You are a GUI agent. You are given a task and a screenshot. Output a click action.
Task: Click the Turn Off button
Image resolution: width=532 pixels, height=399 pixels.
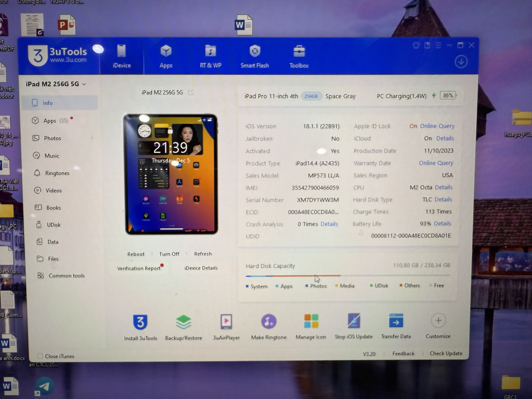click(169, 254)
